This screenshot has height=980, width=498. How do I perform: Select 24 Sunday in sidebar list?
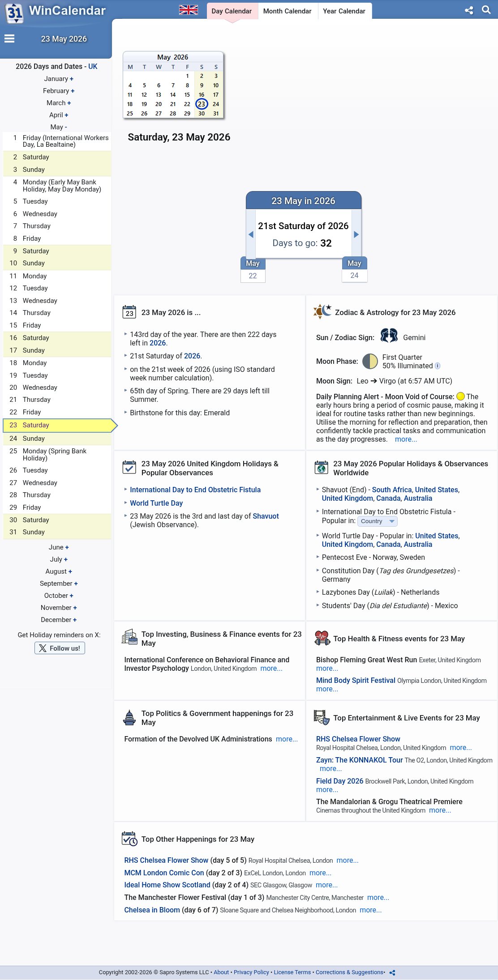click(x=57, y=439)
